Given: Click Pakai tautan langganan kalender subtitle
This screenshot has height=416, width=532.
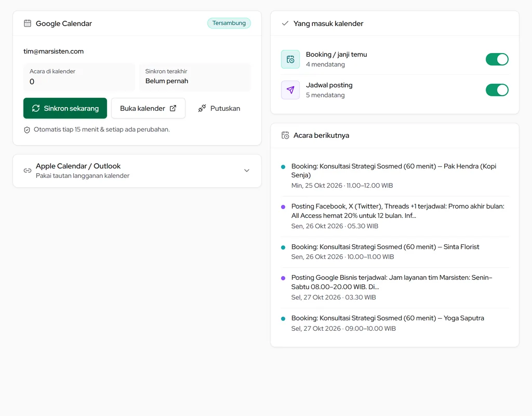Looking at the screenshot, I should [x=83, y=176].
